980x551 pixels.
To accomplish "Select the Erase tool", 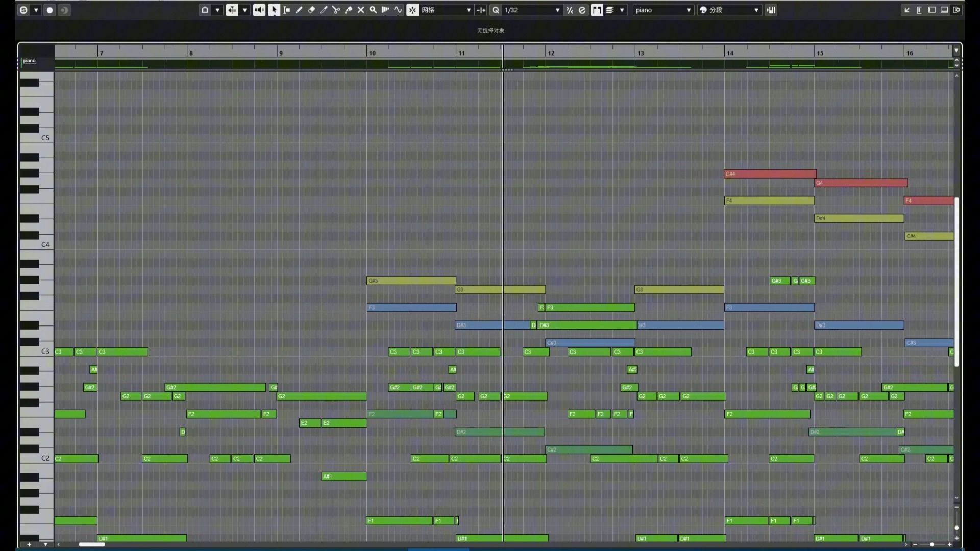I will (x=311, y=10).
